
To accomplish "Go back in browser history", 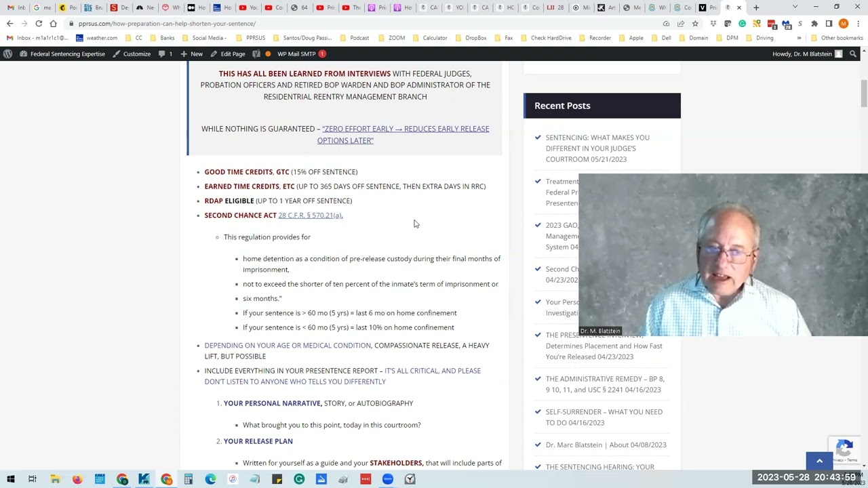I will coord(9,24).
